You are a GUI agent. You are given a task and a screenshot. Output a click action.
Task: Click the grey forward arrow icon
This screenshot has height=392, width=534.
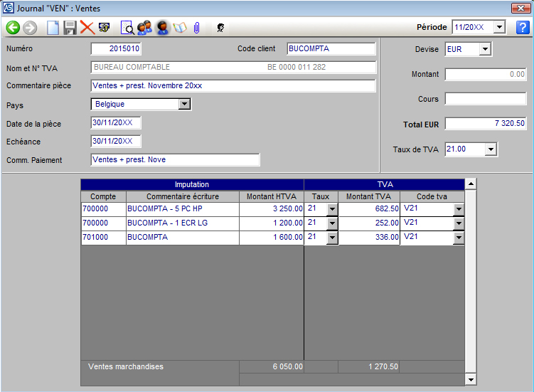30,28
